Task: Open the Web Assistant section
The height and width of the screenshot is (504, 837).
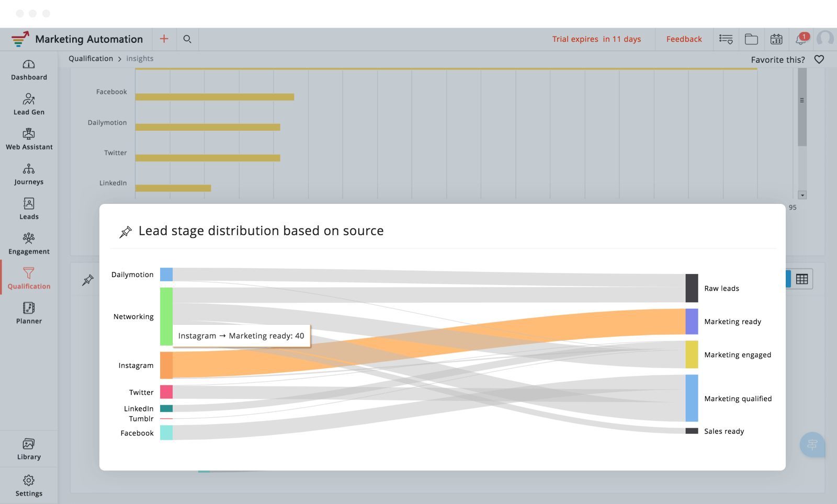Action: click(x=29, y=140)
